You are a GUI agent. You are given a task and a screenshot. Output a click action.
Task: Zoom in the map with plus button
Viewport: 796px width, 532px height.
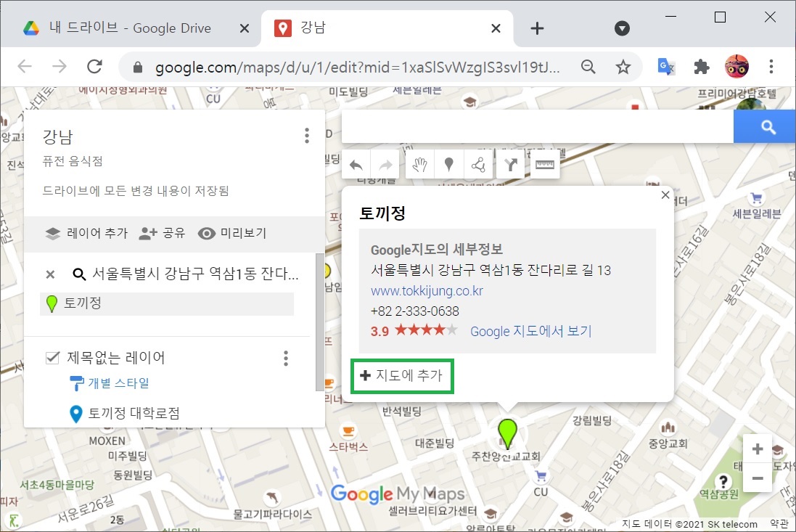point(758,449)
